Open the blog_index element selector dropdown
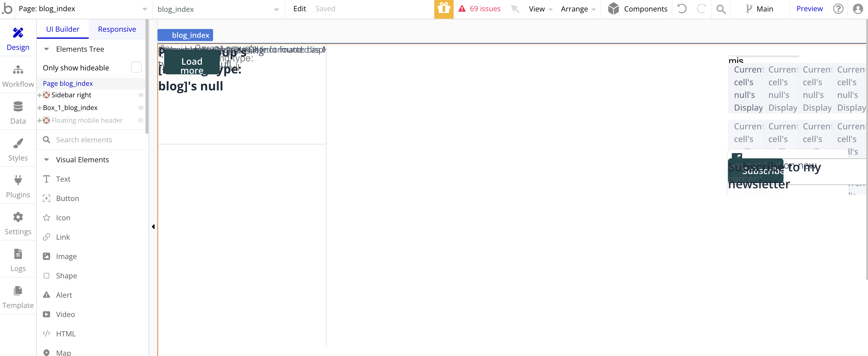Image resolution: width=868 pixels, height=356 pixels. 218,9
